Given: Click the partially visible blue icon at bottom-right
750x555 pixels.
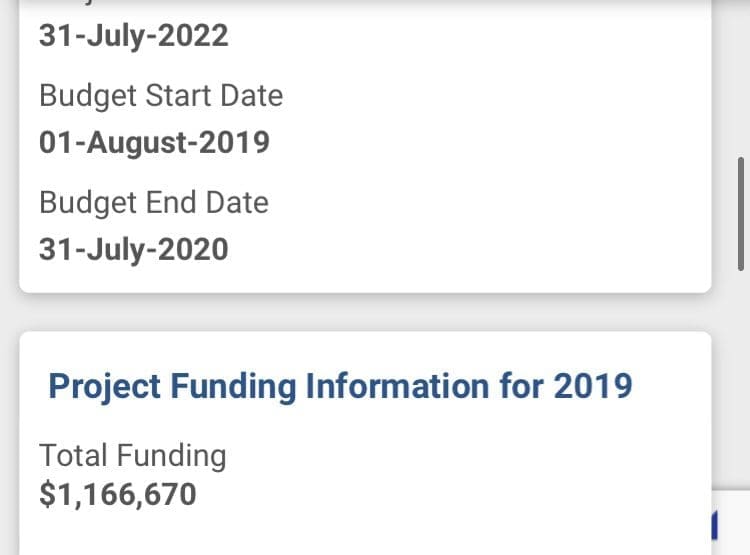Looking at the screenshot, I should 715,525.
